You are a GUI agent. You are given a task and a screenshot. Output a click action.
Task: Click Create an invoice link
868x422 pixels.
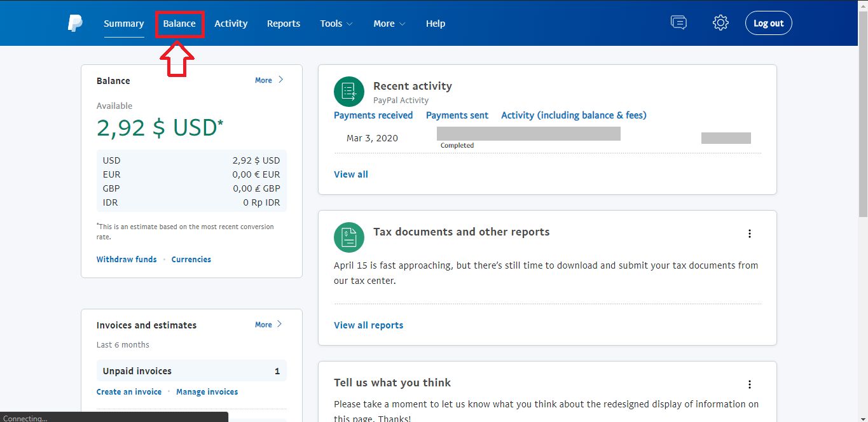pyautogui.click(x=129, y=392)
